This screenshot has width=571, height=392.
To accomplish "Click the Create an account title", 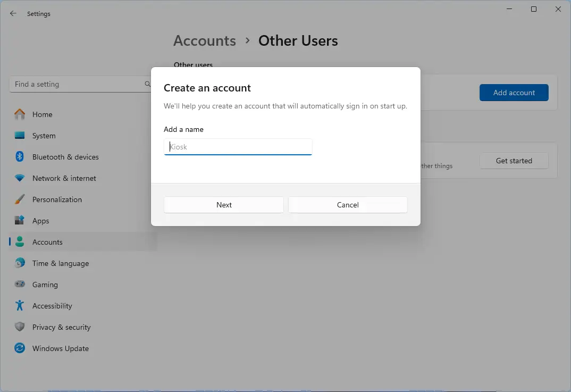I will pos(207,88).
